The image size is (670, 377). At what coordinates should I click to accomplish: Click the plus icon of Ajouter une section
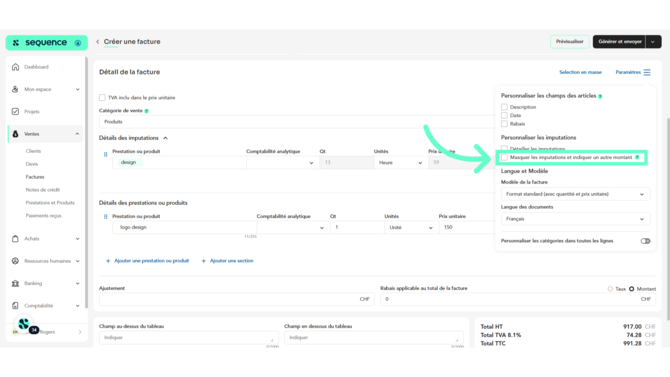pos(204,261)
